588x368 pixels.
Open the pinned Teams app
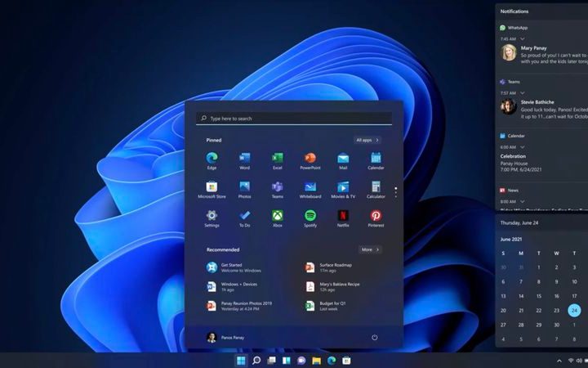coord(278,190)
